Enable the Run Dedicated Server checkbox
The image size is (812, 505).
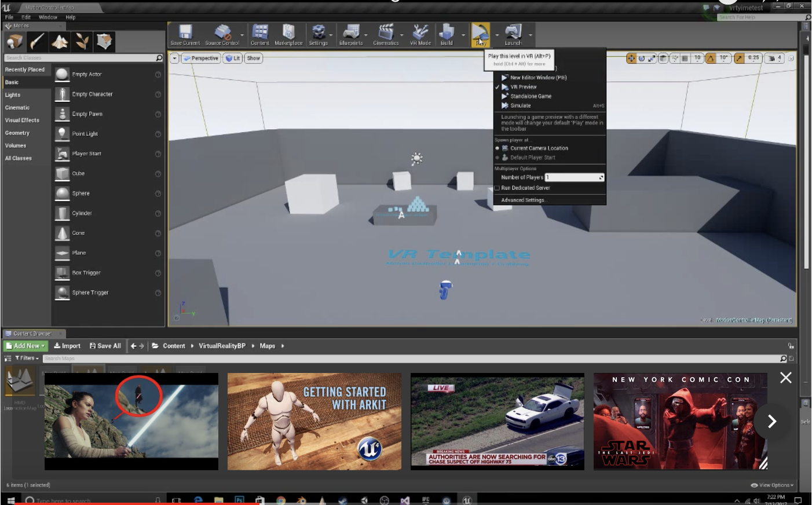(497, 188)
